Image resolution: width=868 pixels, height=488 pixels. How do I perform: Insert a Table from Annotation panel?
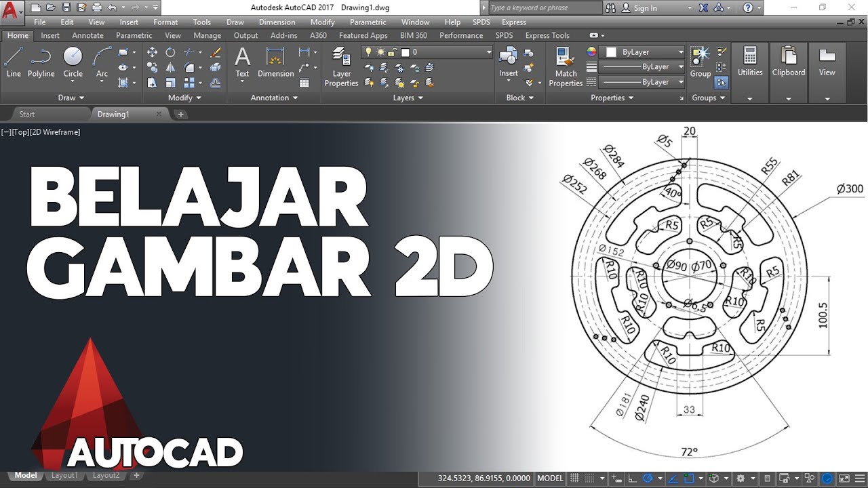point(304,83)
